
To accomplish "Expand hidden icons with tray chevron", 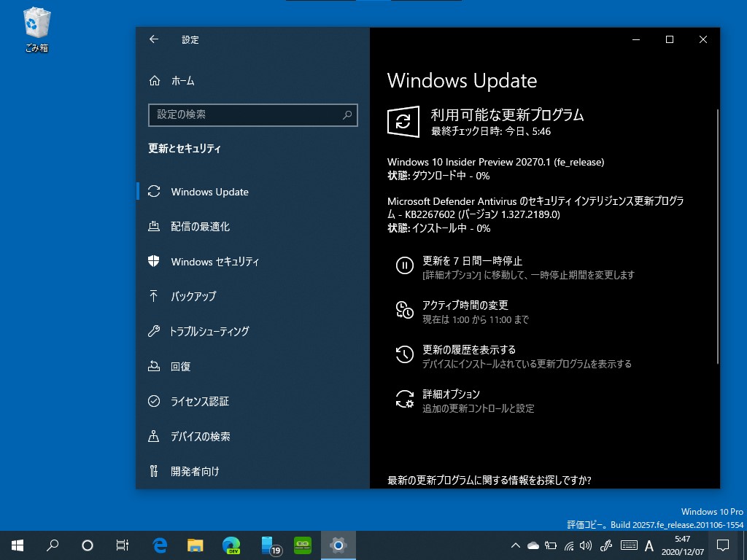I will [516, 545].
